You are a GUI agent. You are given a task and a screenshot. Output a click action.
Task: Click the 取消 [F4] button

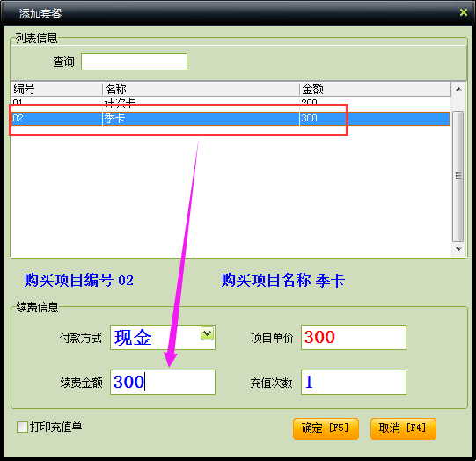(x=403, y=428)
